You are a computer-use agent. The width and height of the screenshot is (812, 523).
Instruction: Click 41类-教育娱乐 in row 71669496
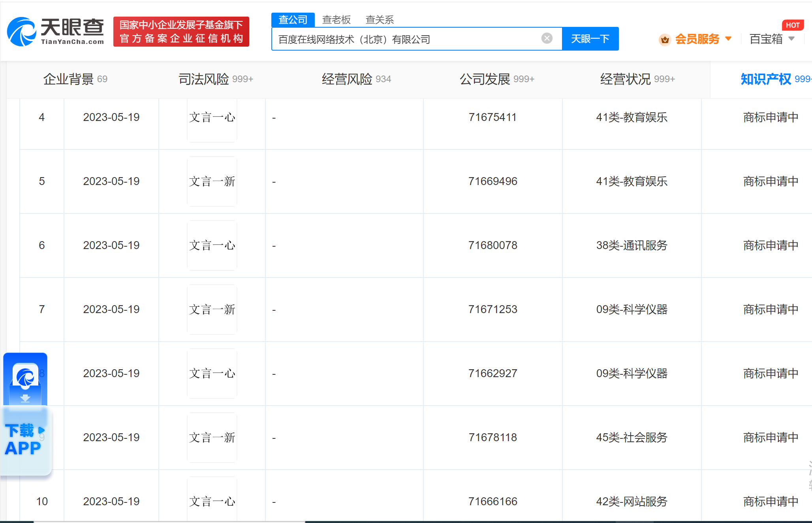(632, 181)
